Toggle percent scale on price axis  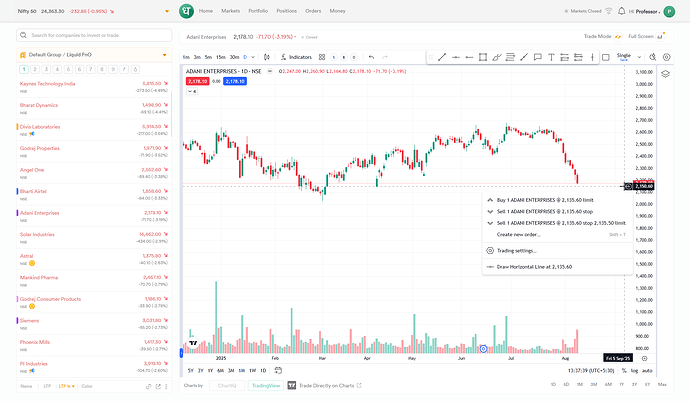[624, 371]
